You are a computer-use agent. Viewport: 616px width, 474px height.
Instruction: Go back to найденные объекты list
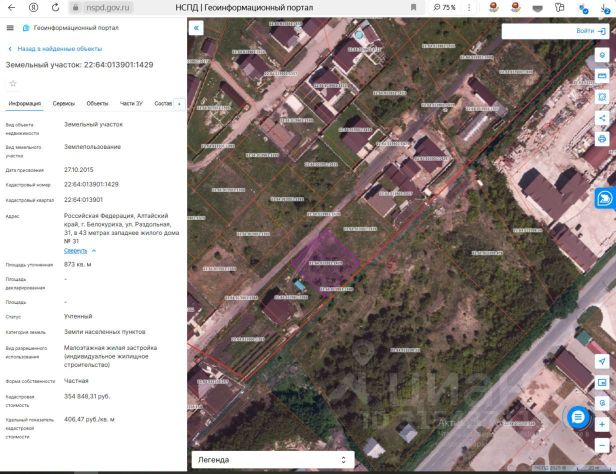tap(55, 49)
